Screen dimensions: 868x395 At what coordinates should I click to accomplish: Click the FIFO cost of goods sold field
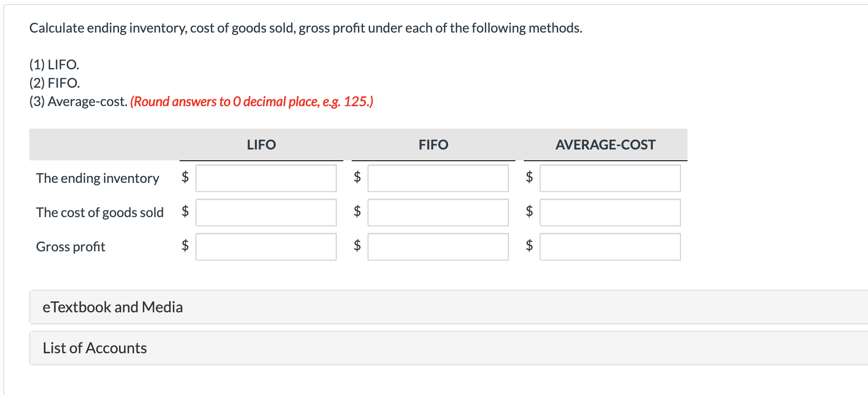[x=438, y=213]
